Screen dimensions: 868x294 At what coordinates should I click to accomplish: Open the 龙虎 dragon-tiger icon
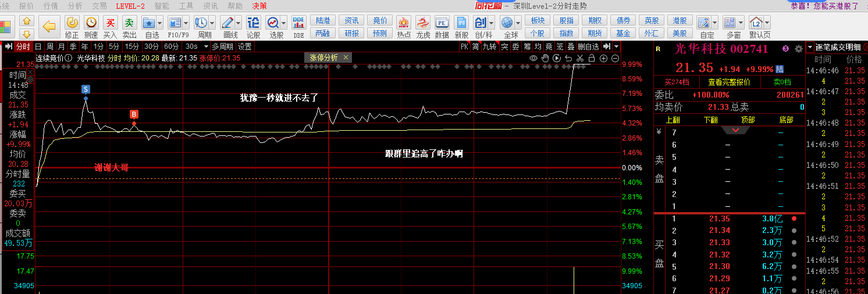[x=423, y=23]
